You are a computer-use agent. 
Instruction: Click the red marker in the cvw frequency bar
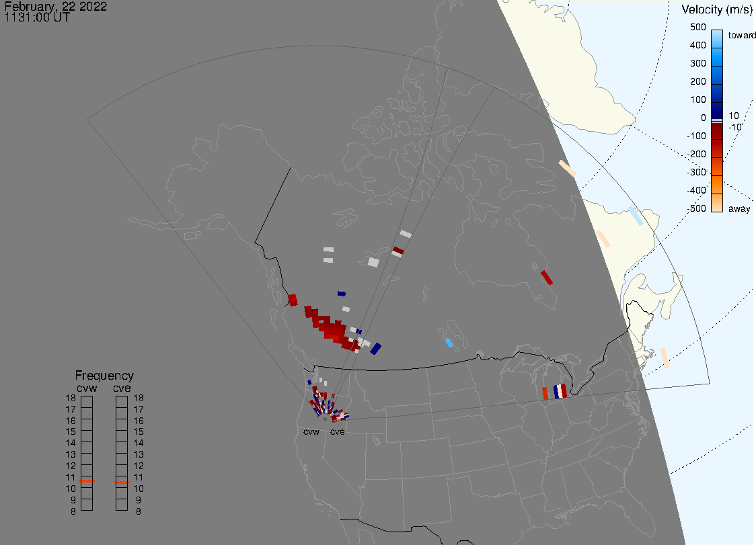click(87, 481)
